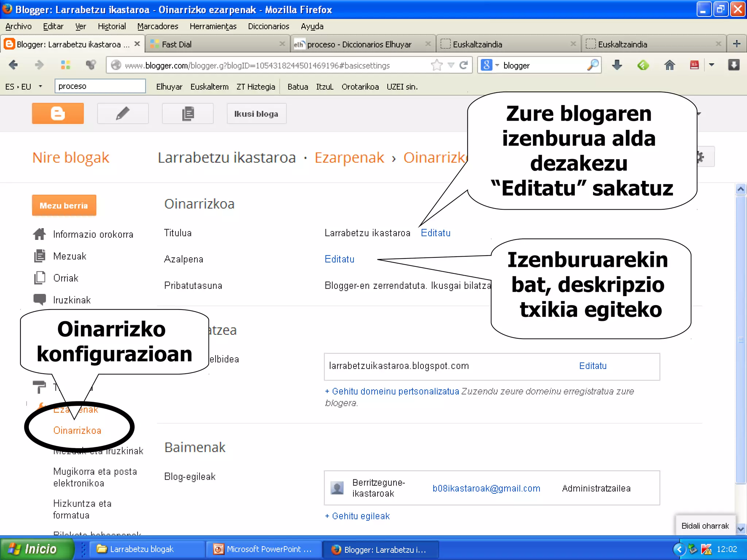This screenshot has height=560, width=747.
Task: Open the Historial menu
Action: tap(112, 26)
